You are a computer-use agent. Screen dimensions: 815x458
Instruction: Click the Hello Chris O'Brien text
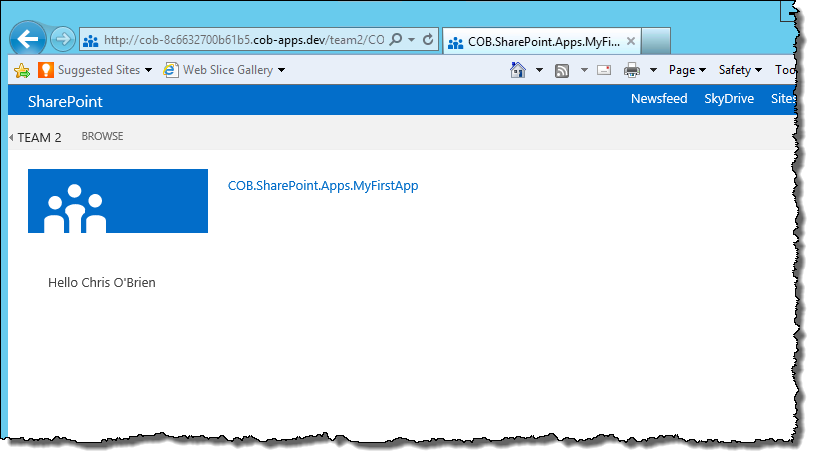pos(102,282)
